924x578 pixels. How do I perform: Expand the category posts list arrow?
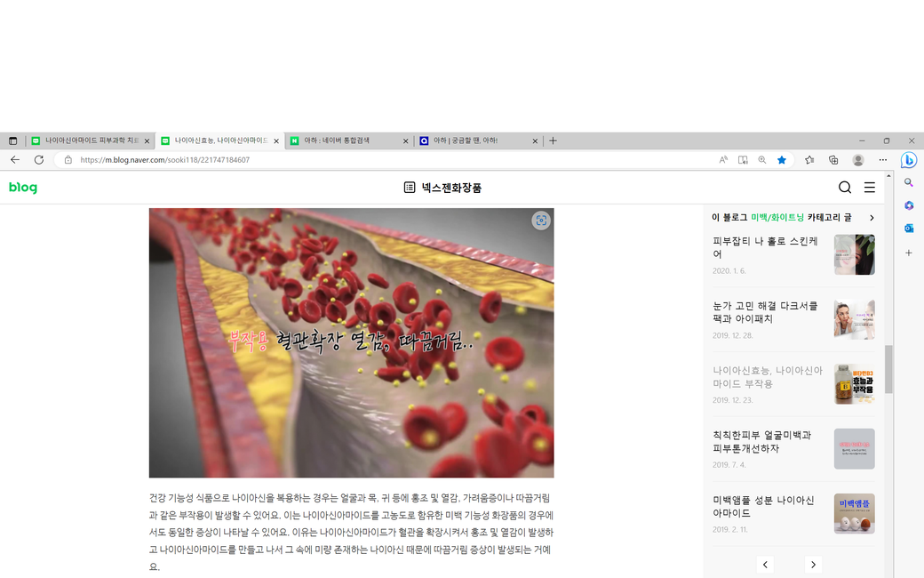(872, 218)
